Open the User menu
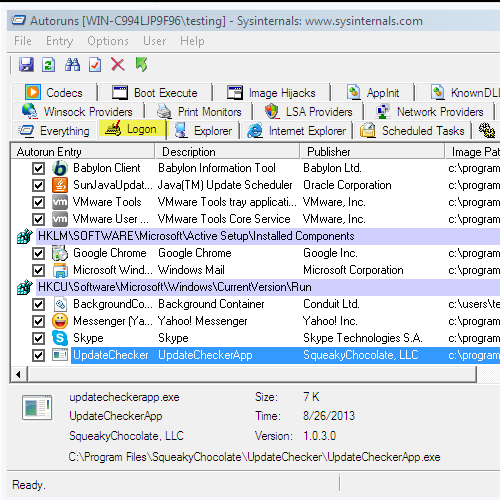This screenshot has width=500, height=500. pos(154,41)
